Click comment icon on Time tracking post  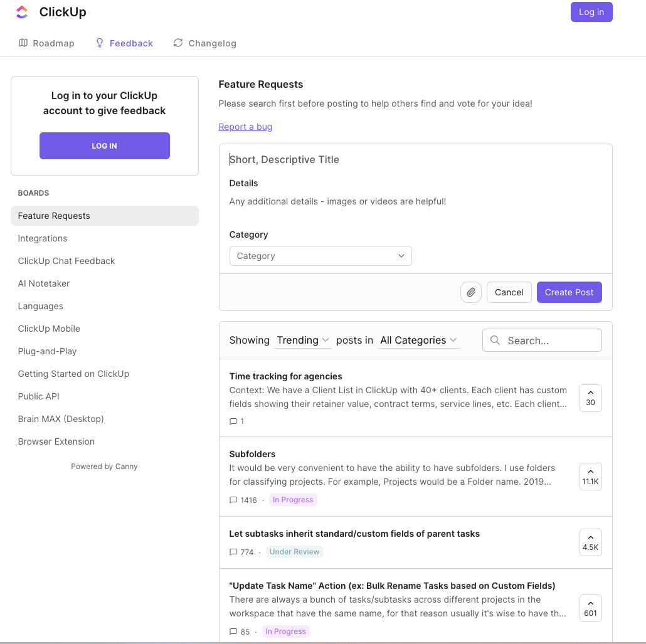point(233,421)
